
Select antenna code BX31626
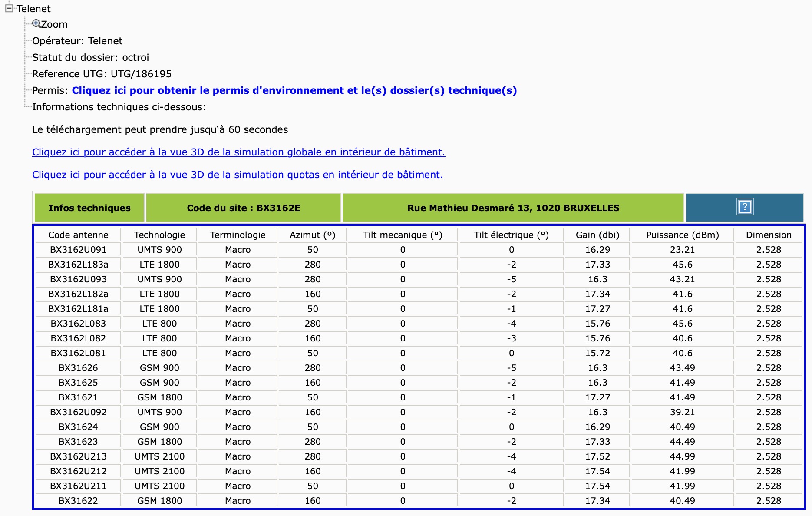[78, 368]
